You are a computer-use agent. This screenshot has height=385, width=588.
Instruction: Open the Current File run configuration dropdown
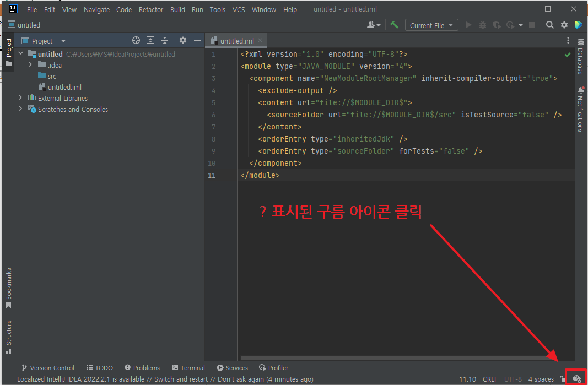point(431,25)
